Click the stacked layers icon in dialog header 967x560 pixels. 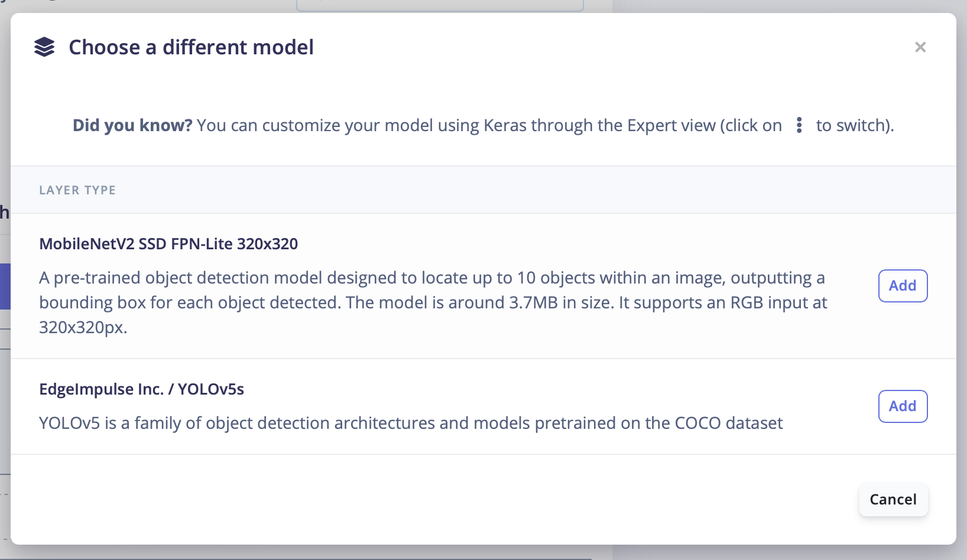44,47
